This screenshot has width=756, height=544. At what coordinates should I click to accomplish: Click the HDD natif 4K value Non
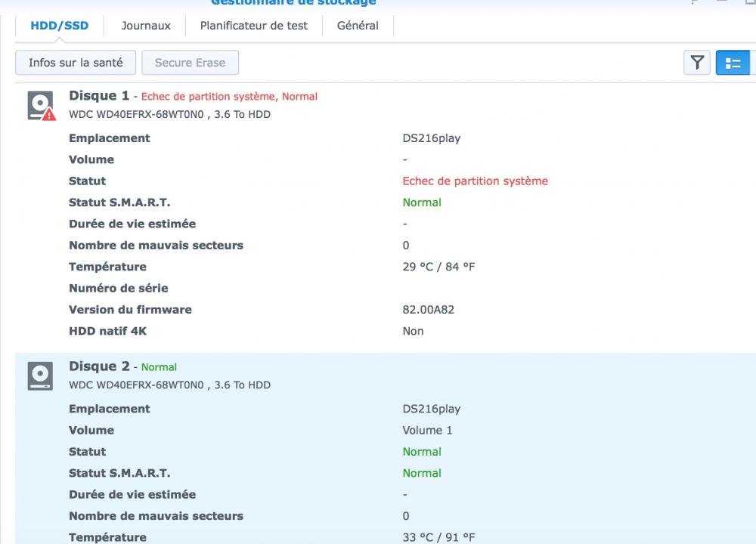[x=414, y=331]
